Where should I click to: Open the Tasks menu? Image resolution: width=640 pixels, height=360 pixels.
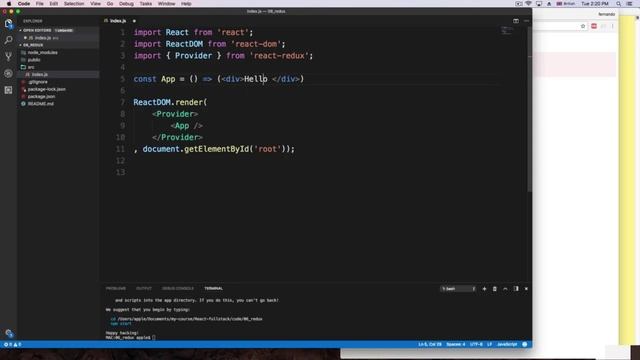pos(146,4)
